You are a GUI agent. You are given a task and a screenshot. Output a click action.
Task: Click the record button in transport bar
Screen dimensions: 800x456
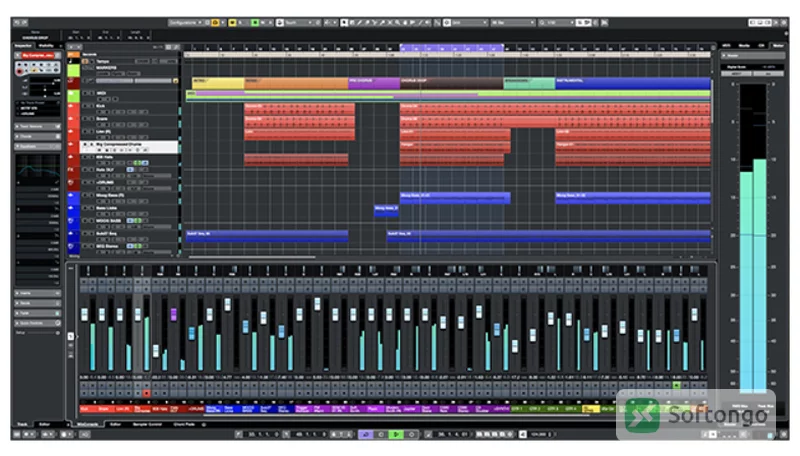(411, 435)
